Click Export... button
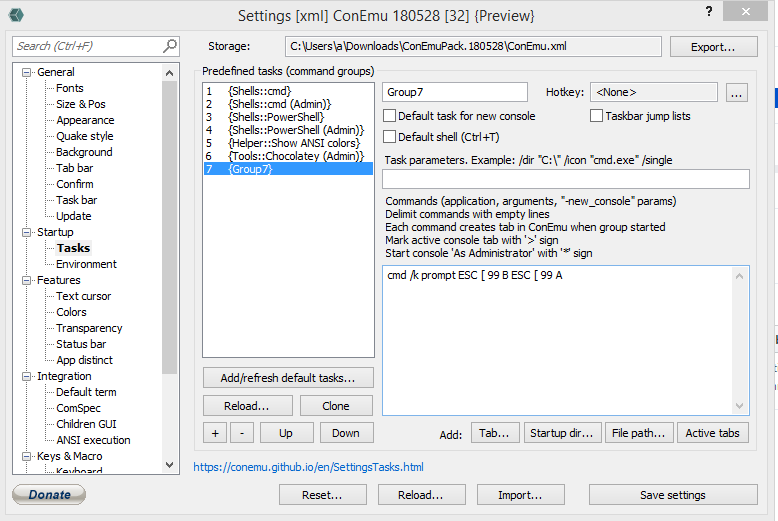778x521 pixels. tap(713, 47)
